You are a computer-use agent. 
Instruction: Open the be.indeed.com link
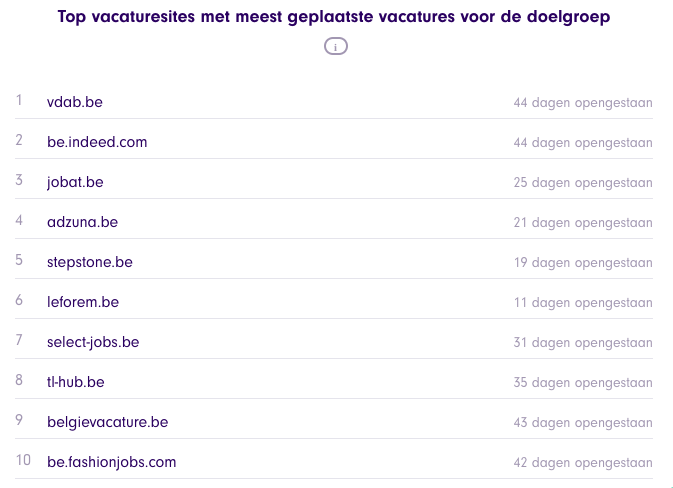[x=97, y=142]
